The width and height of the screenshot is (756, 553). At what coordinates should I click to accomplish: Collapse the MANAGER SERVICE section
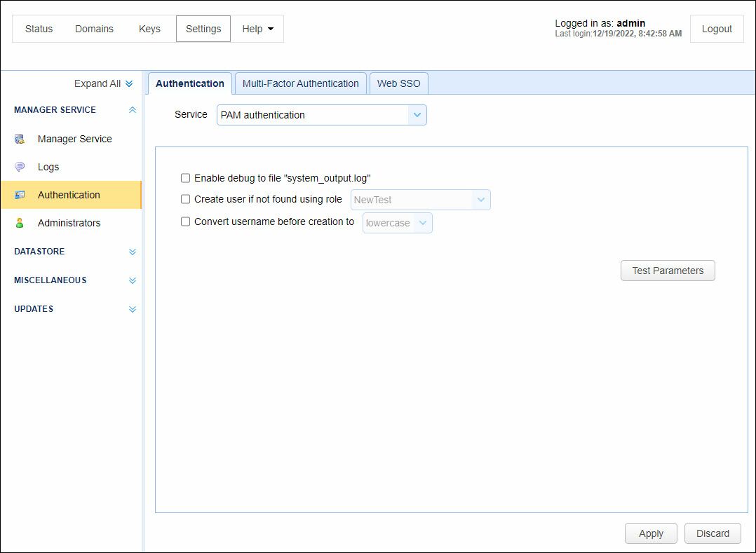(133, 110)
